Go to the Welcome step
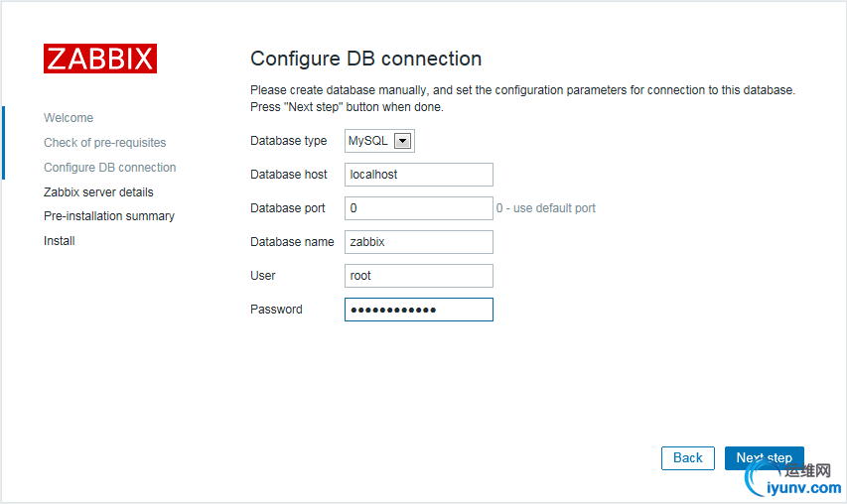Viewport: 847px width, 504px height. pos(69,118)
